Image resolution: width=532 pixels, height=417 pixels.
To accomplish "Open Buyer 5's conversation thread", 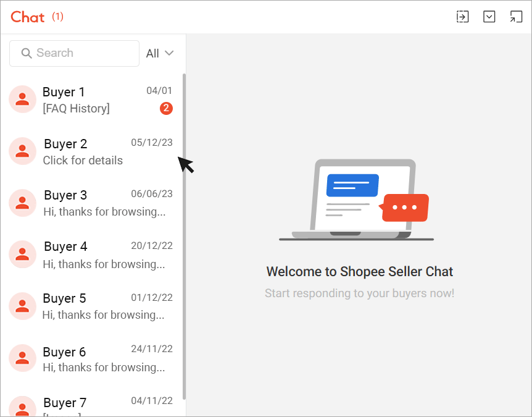I will coord(93,306).
